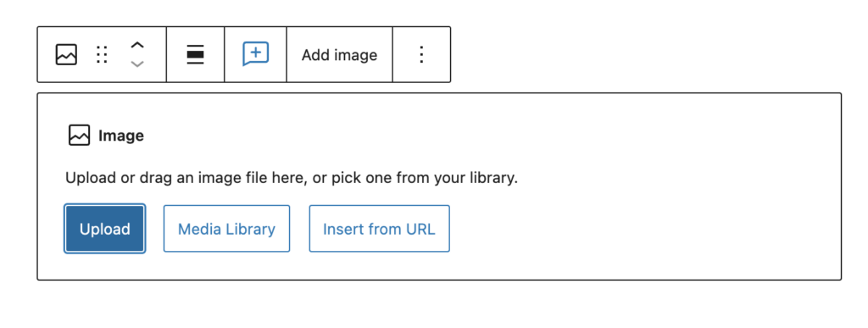Open the alignment options icon

[x=196, y=55]
